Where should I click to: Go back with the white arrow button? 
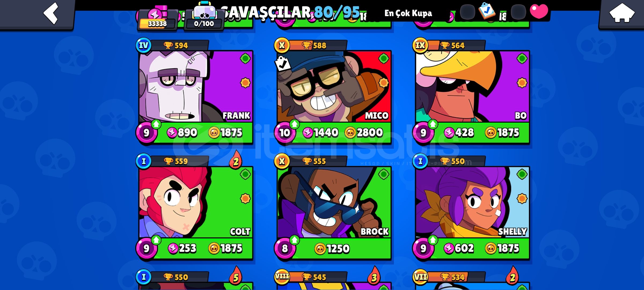51,13
